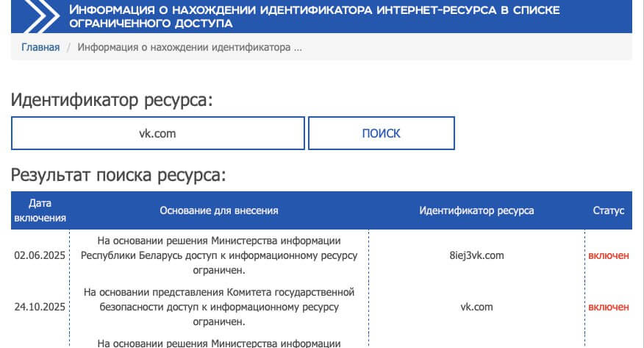The image size is (644, 348).
Task: Focus the resource identifier field containing vk.com
Action: [x=157, y=133]
